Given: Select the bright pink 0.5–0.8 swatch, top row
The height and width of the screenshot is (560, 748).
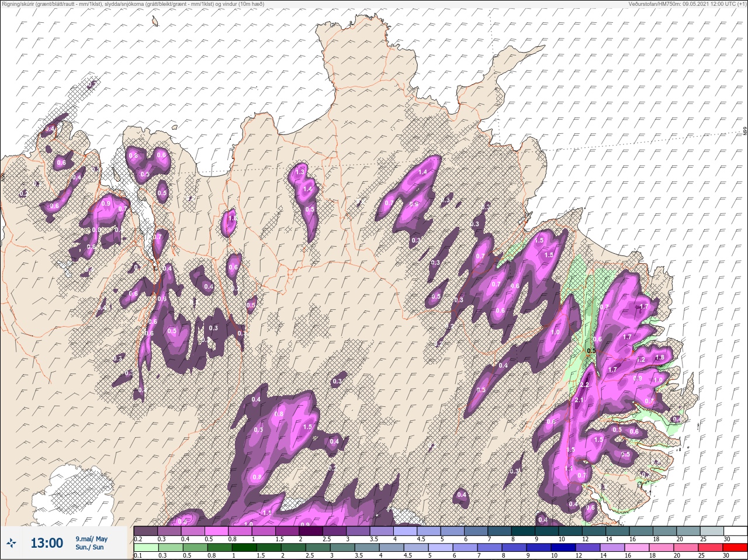Looking at the screenshot, I should tap(217, 531).
